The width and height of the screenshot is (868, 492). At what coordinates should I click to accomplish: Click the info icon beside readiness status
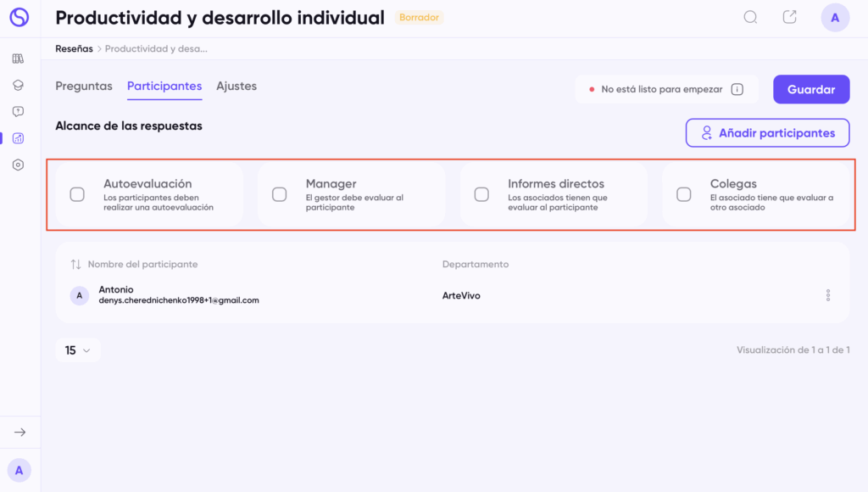coord(737,89)
